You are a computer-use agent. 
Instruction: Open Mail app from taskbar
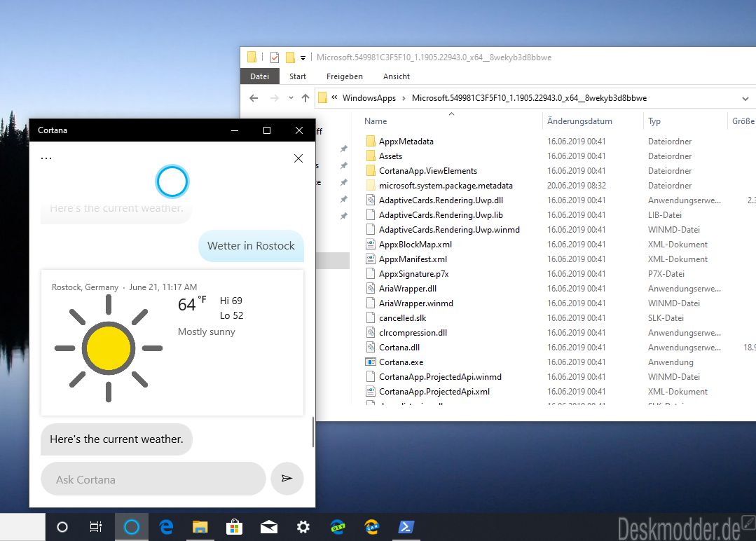tap(269, 527)
